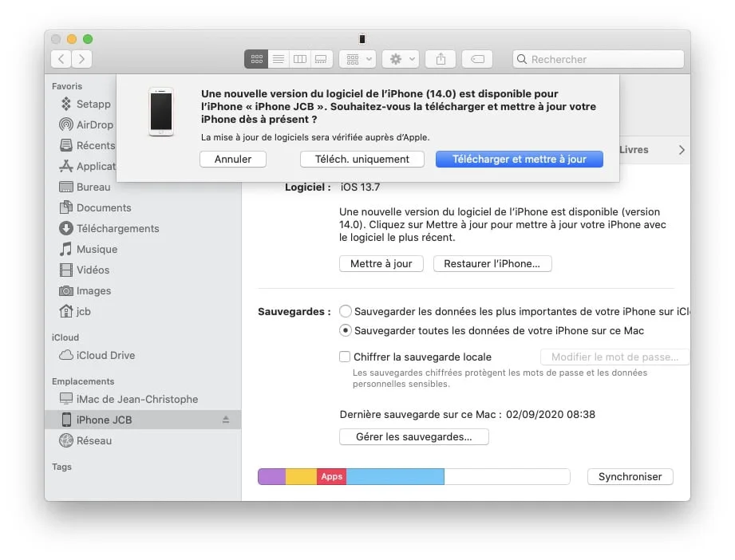
Task: Click the Tags toolbar icon
Action: 477,59
